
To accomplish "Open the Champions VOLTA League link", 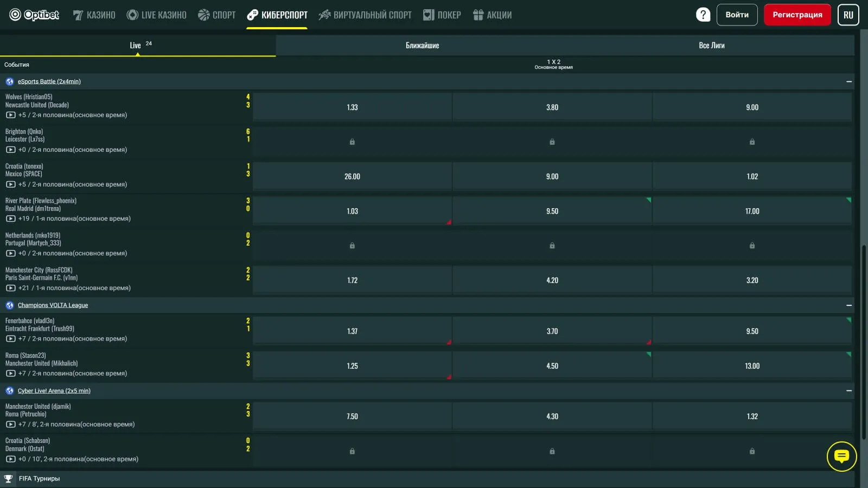I will (53, 305).
